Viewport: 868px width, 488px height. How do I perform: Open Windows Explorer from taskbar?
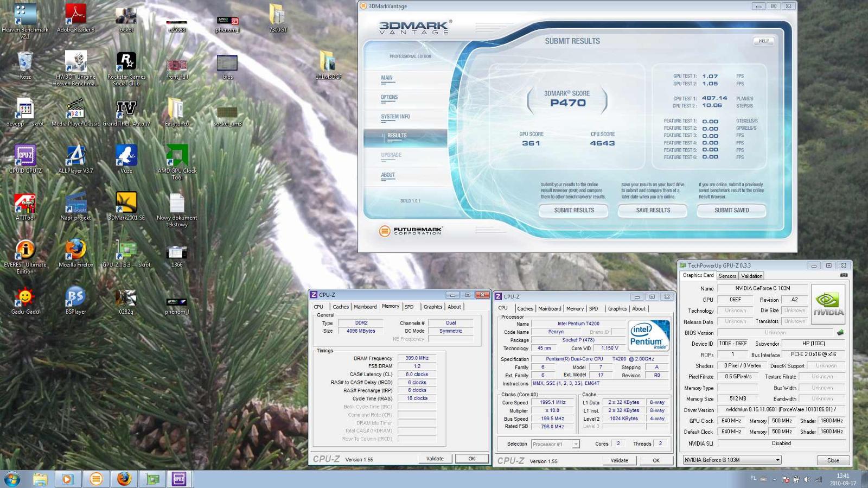tap(40, 479)
